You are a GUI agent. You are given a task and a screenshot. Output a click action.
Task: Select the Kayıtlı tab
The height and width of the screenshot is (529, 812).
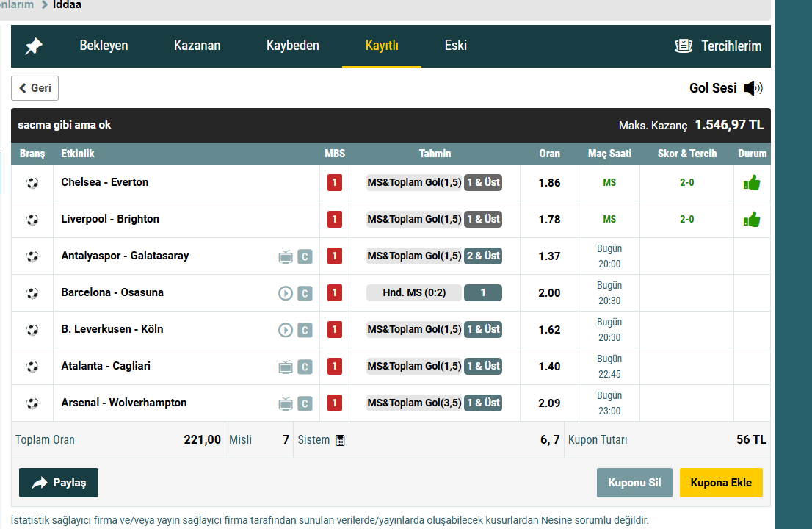pos(382,46)
